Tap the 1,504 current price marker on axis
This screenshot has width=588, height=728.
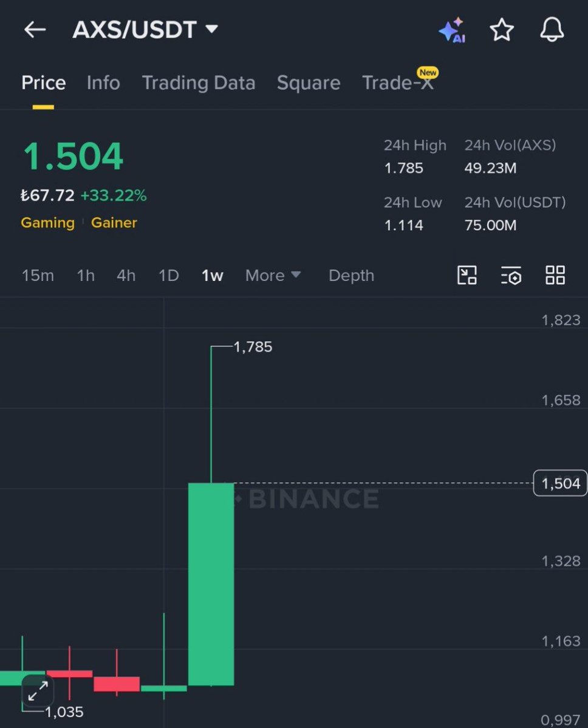(x=560, y=483)
